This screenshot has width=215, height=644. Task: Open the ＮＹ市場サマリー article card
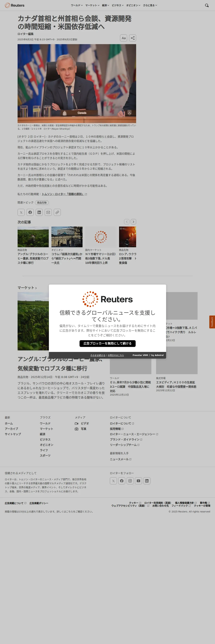pos(101,246)
